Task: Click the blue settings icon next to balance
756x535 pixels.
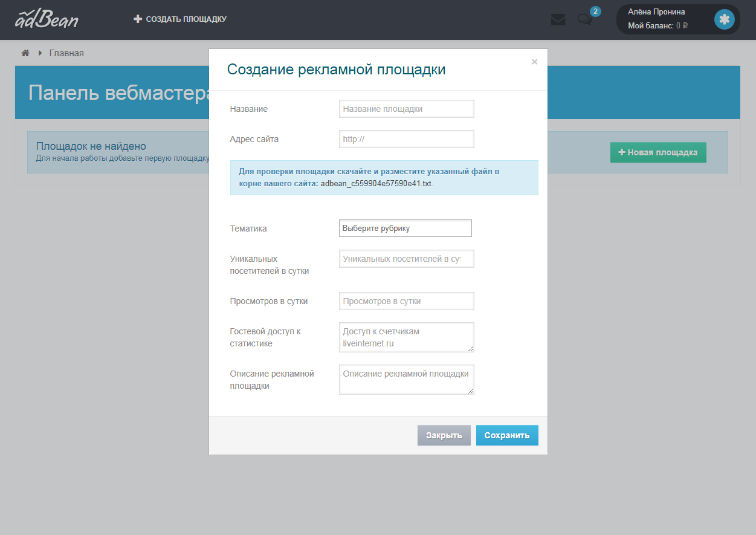Action: (724, 19)
